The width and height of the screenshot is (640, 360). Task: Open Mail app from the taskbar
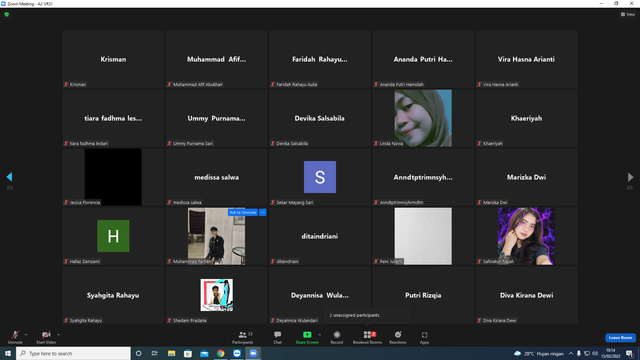[204, 353]
